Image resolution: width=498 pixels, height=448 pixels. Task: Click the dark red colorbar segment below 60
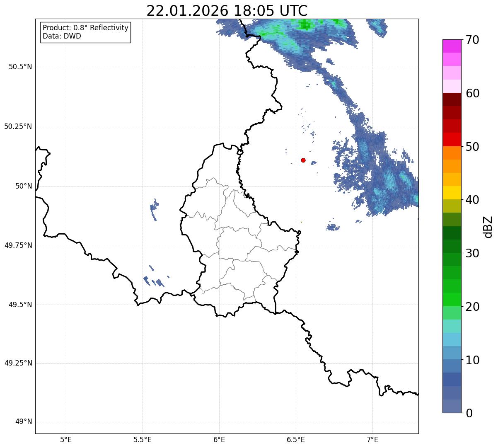click(452, 99)
